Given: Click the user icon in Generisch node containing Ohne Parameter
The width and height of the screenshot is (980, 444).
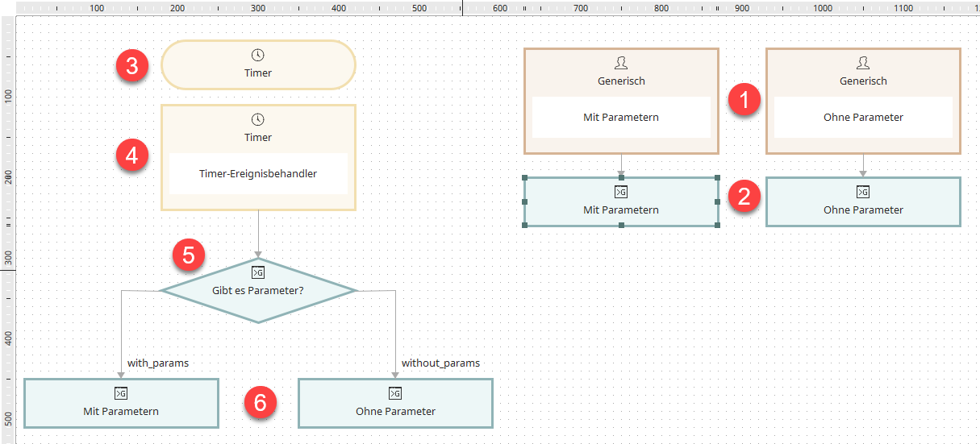Looking at the screenshot, I should pyautogui.click(x=863, y=63).
